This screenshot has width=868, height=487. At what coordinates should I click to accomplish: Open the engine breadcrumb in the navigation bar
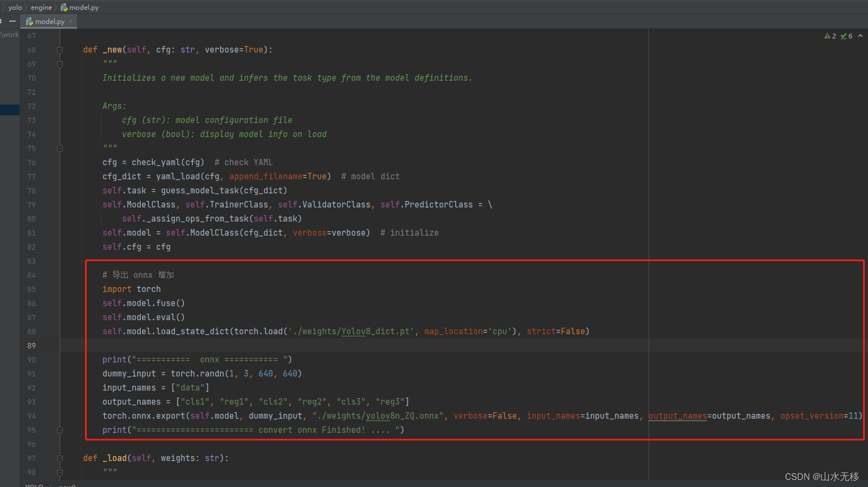click(41, 7)
